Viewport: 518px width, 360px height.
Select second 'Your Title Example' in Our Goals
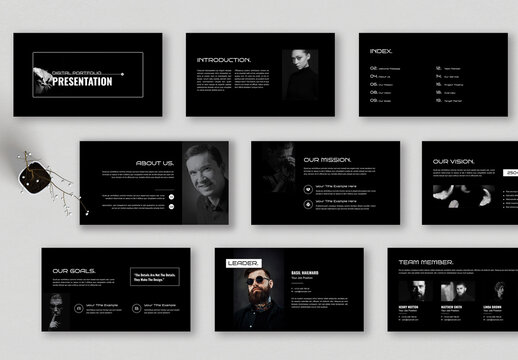click(160, 305)
